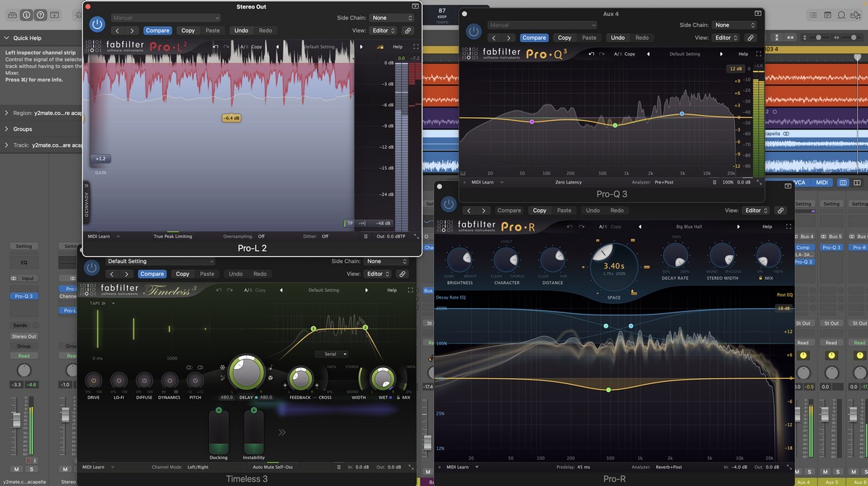The height and width of the screenshot is (486, 868).
Task: Click Compare button in Timeless 3
Action: click(152, 274)
